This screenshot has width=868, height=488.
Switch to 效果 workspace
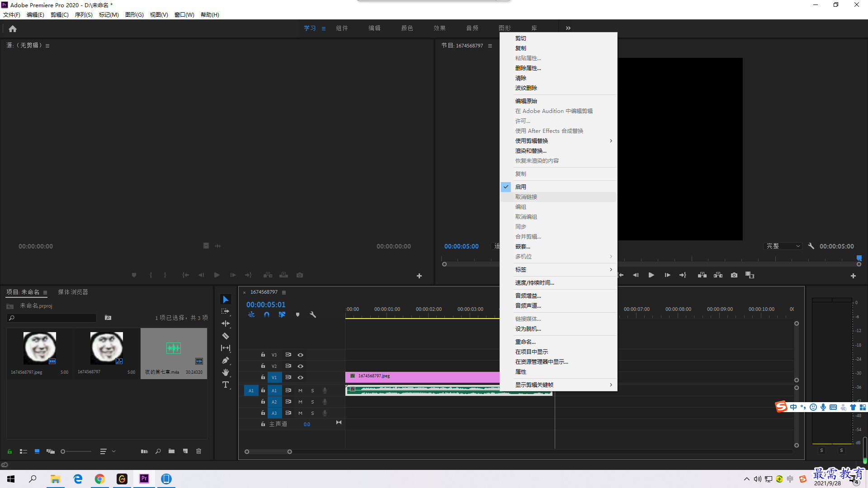click(x=439, y=28)
